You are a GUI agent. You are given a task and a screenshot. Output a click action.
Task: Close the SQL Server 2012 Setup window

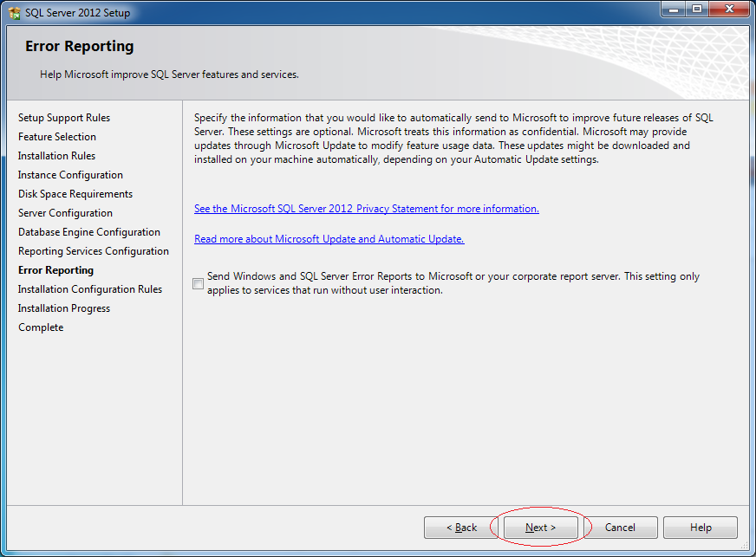tap(729, 10)
